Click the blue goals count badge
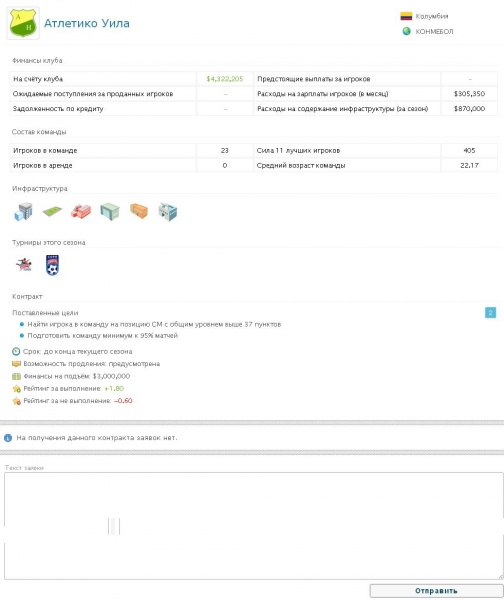Screen dimensions: 504x600 coord(490,313)
